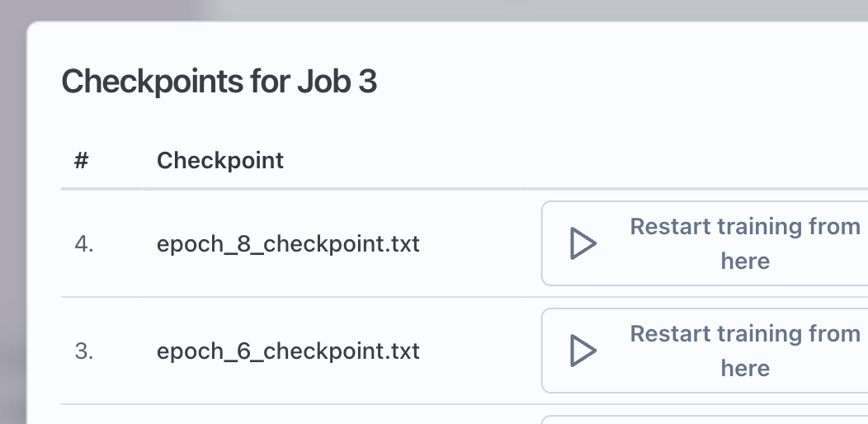Click blank space right of epoch_8_checkpoint.txt
This screenshot has height=424, width=868.
click(479, 244)
